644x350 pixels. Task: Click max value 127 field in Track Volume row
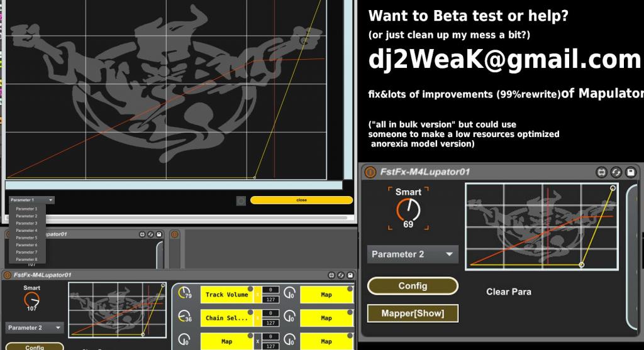click(x=270, y=300)
